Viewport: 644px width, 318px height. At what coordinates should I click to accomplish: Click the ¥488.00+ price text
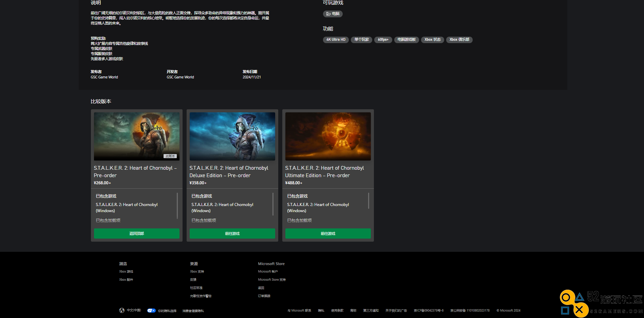pyautogui.click(x=294, y=183)
